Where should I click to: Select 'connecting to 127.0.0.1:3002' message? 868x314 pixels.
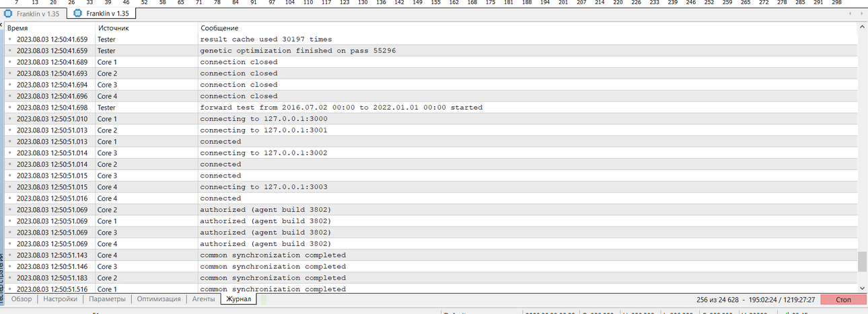[264, 153]
